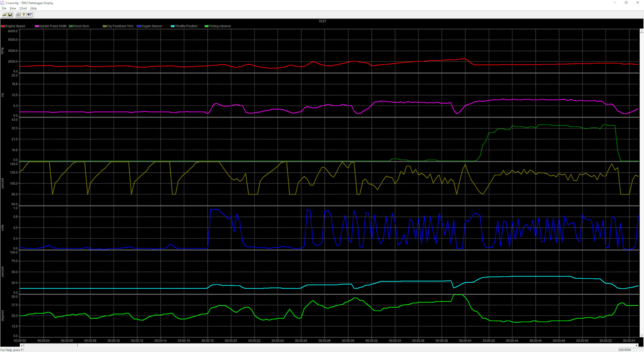Screen dimensions: 644x352
Task: Click the magenta Injector Pulse Width swatch
Action: pyautogui.click(x=37, y=26)
